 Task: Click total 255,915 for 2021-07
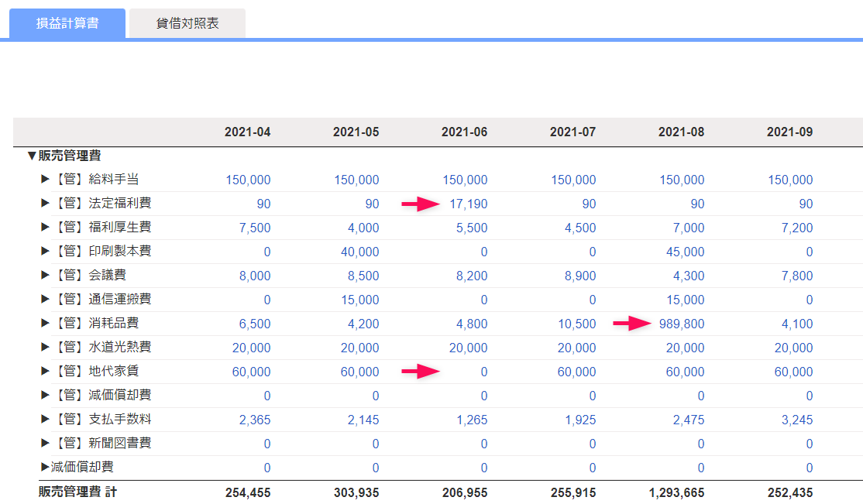coord(573,493)
